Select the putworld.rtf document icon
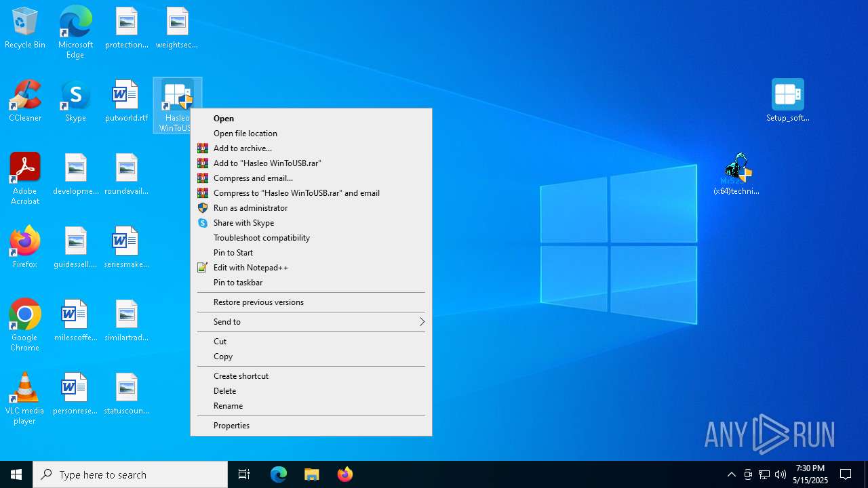Viewport: 868px width, 488px height. point(126,102)
